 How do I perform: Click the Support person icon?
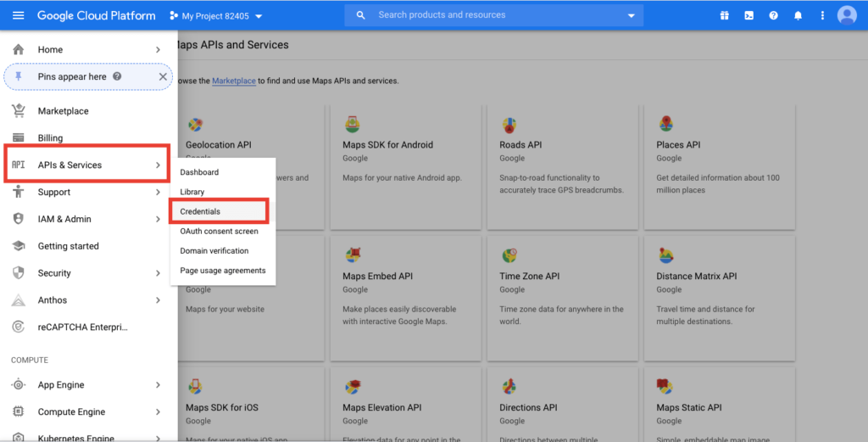click(x=19, y=192)
